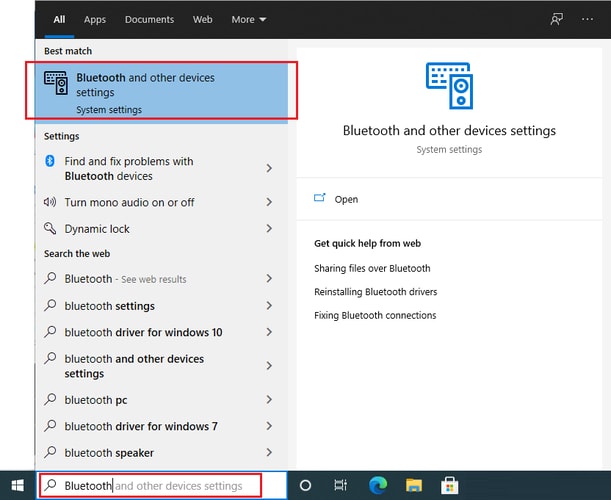Click Open in the preview pane
The width and height of the screenshot is (611, 500).
coord(346,199)
